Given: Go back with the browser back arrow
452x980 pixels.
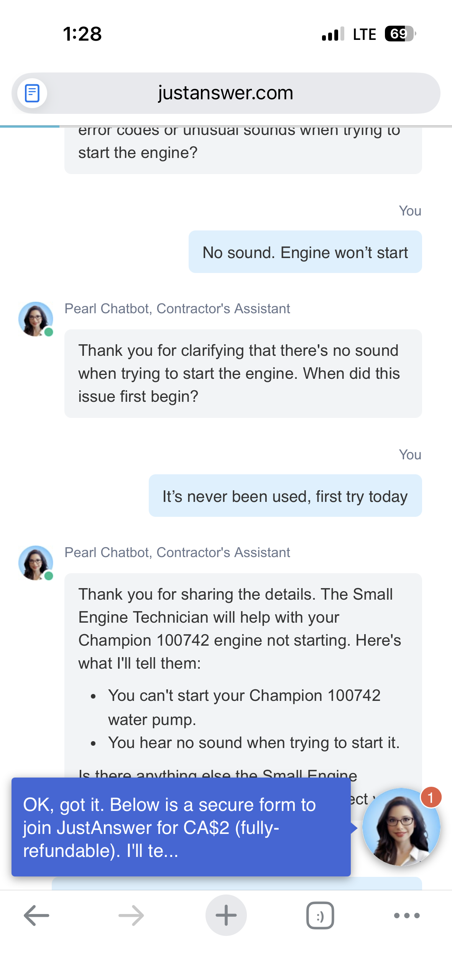Looking at the screenshot, I should tap(36, 915).
